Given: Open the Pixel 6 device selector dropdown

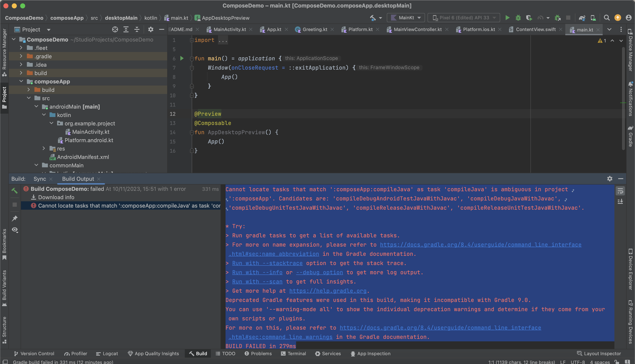Looking at the screenshot, I should click(464, 17).
